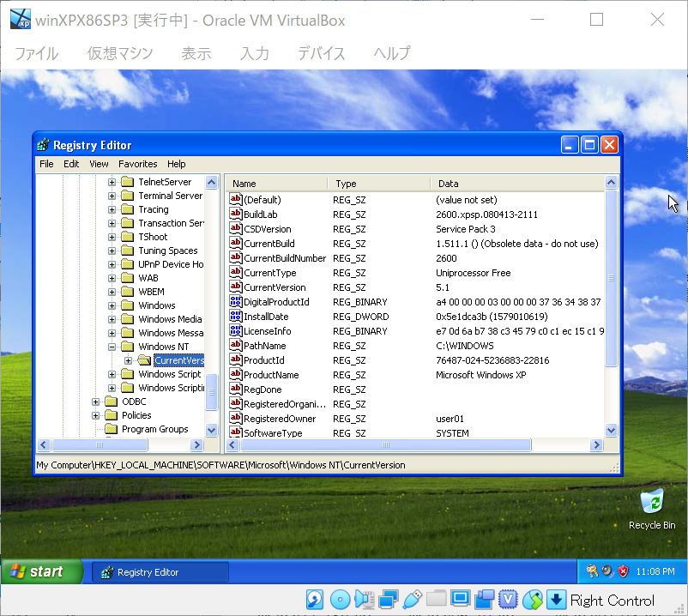Open the File menu in Registry Editor
The width and height of the screenshot is (688, 616).
click(46, 164)
